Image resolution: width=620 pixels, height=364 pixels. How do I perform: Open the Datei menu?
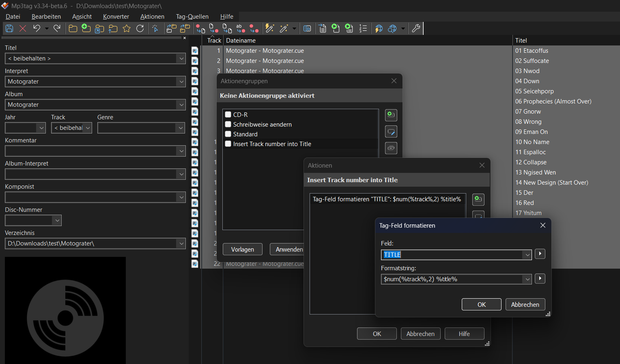pyautogui.click(x=13, y=17)
